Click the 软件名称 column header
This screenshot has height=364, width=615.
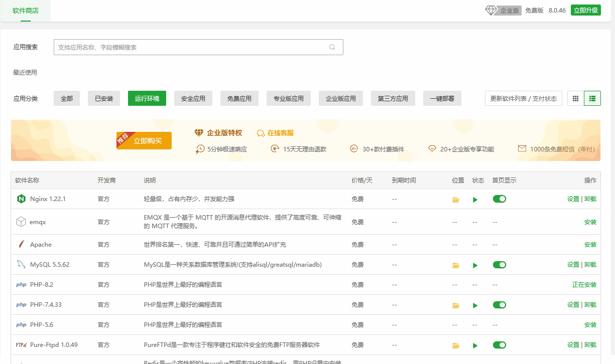coord(27,180)
